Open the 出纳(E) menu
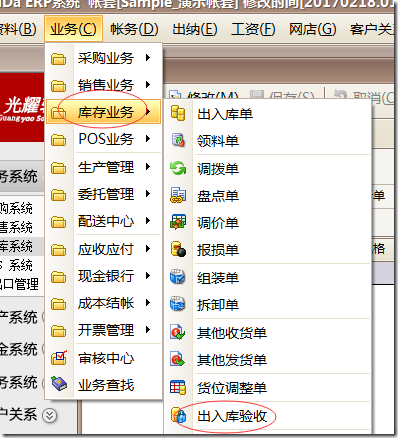398x438 pixels. click(195, 30)
